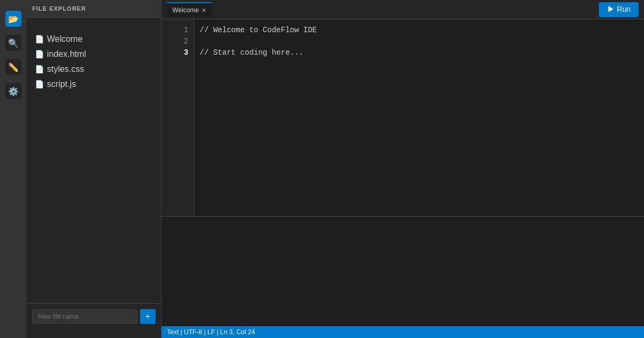This screenshot has height=338, width=644.
Task: Click the UTF-8 encoding indicator
Action: [193, 332]
